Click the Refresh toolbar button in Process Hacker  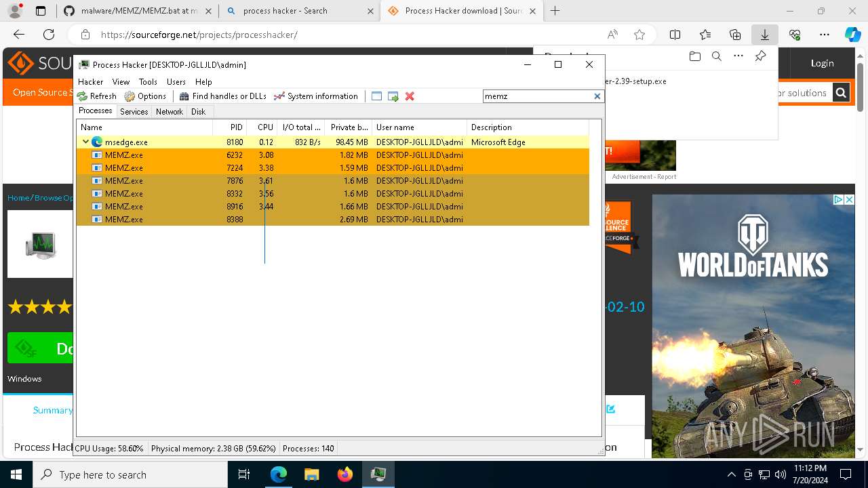point(97,96)
